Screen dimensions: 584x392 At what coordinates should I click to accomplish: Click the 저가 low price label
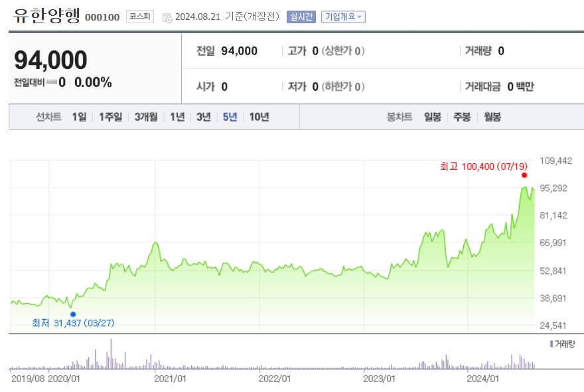click(297, 87)
